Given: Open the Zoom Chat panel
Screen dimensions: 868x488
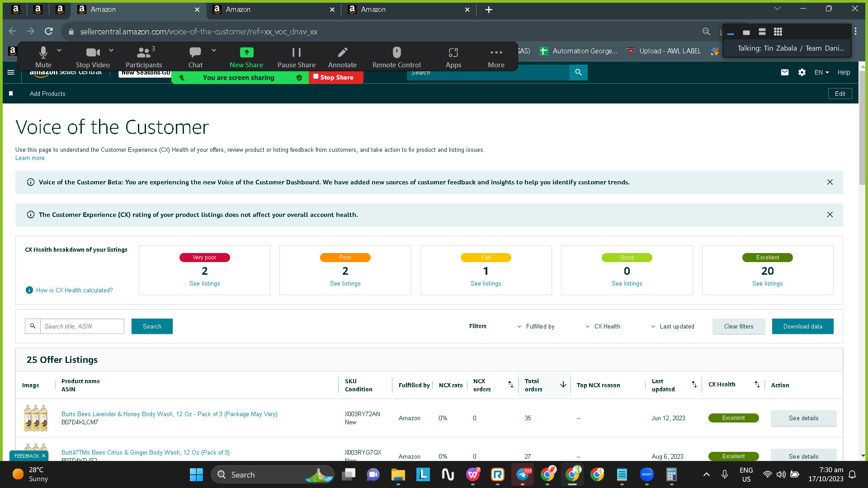Looking at the screenshot, I should tap(195, 57).
